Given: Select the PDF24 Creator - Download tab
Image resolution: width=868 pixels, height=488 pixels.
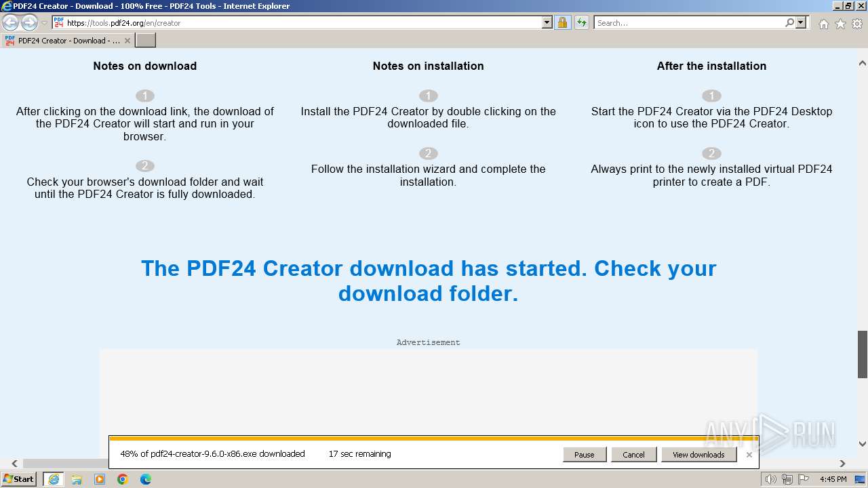Looking at the screenshot, I should 67,41.
